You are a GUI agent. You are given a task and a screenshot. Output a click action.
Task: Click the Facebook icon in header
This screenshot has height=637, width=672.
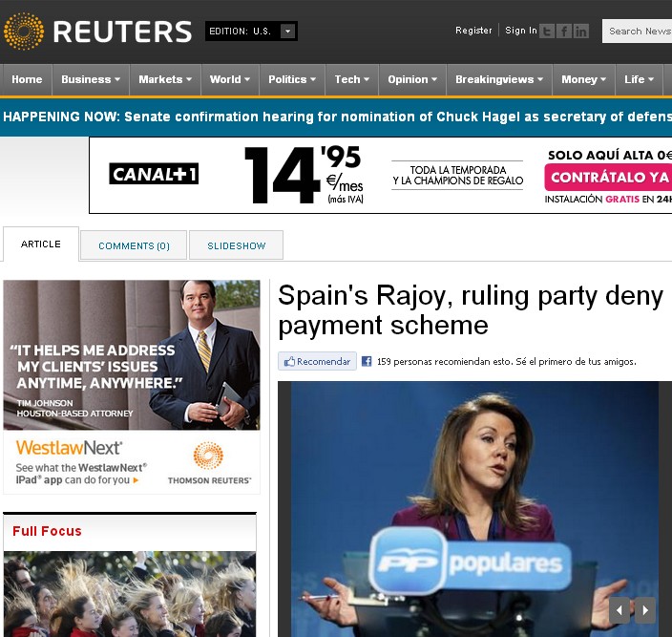(564, 31)
